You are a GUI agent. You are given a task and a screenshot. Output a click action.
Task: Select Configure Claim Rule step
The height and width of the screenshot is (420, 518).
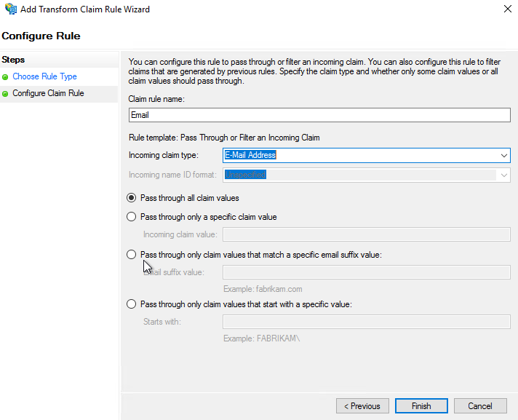pos(48,93)
